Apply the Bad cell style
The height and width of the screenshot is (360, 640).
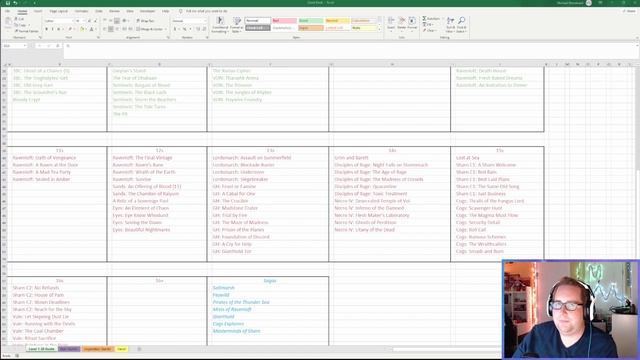(x=284, y=20)
